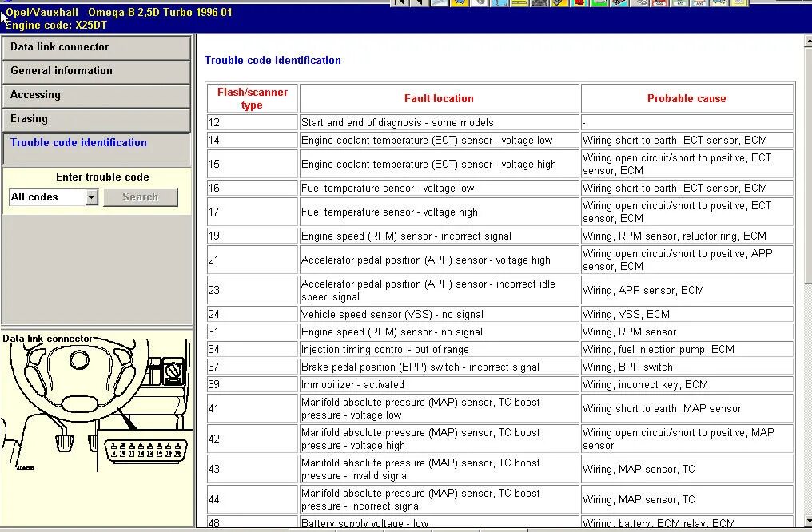Open the General information section
Screen dimensions: 812x532
pos(97,71)
